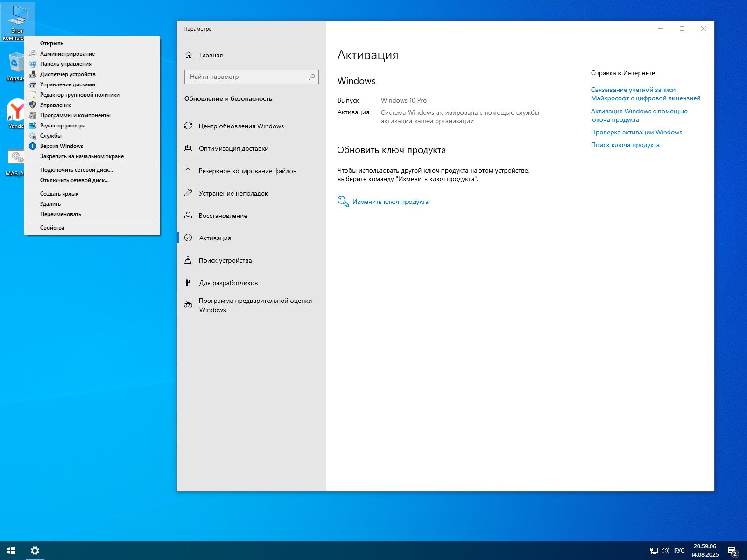The height and width of the screenshot is (560, 747).
Task: Click the Диспетчер устройств icon in the context menu
Action: [33, 74]
